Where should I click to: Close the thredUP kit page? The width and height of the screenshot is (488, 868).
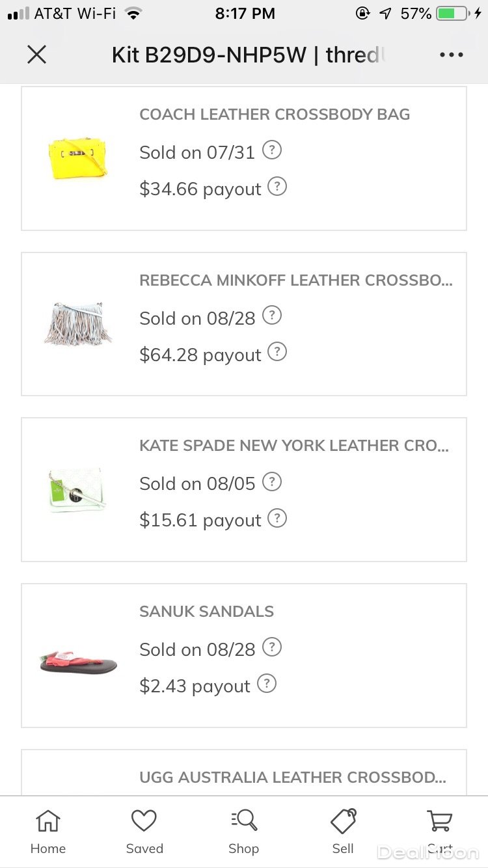[37, 55]
